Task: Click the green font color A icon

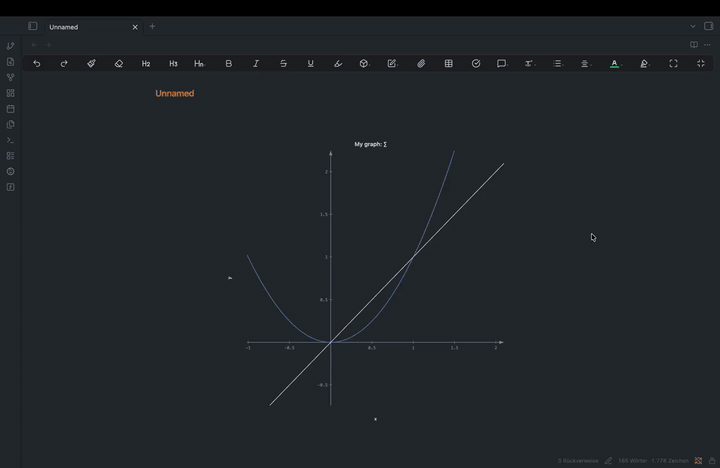Action: [x=614, y=64]
